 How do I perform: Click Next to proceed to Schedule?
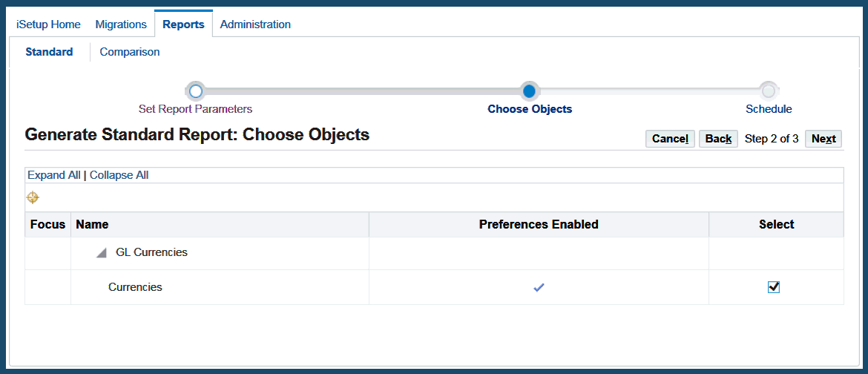point(823,139)
